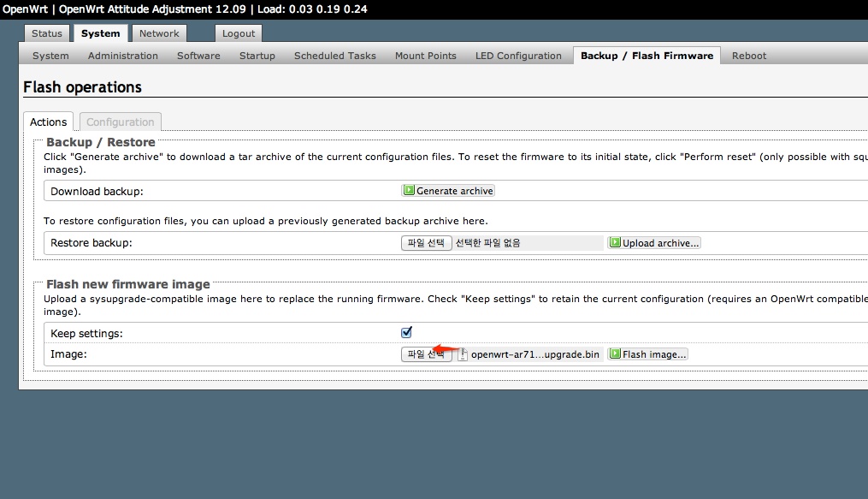Screen dimensions: 868x499
Task: Click the Generate archive button
Action: [448, 191]
